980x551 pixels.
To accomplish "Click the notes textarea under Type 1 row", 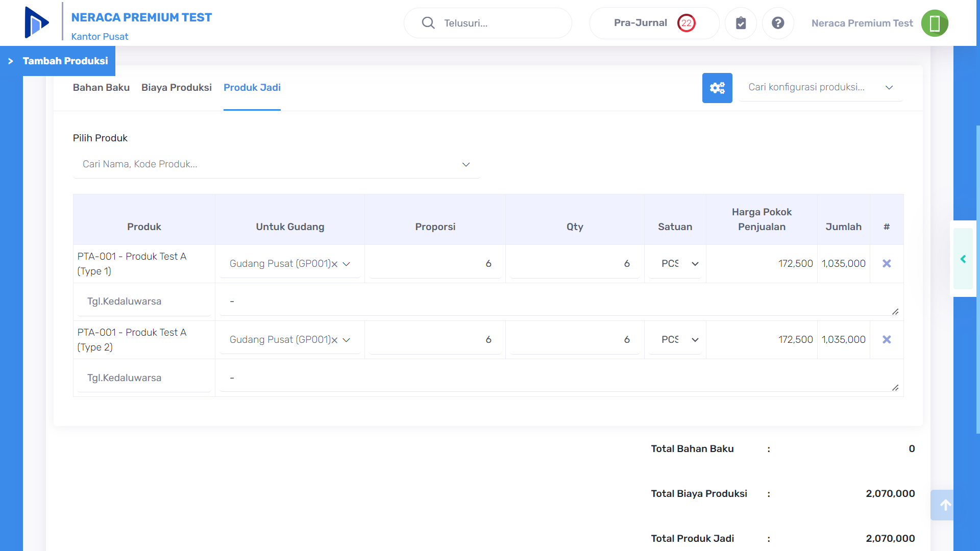I will [559, 302].
